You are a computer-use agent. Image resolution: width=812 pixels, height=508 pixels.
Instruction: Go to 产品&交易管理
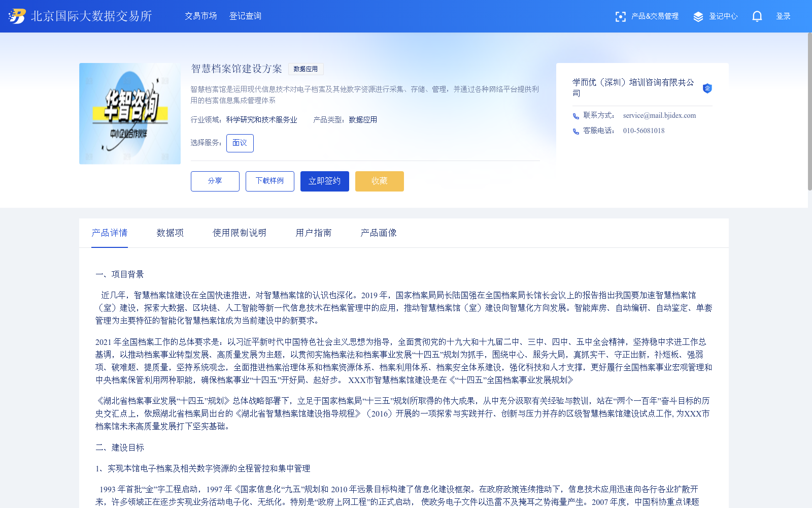pyautogui.click(x=655, y=16)
